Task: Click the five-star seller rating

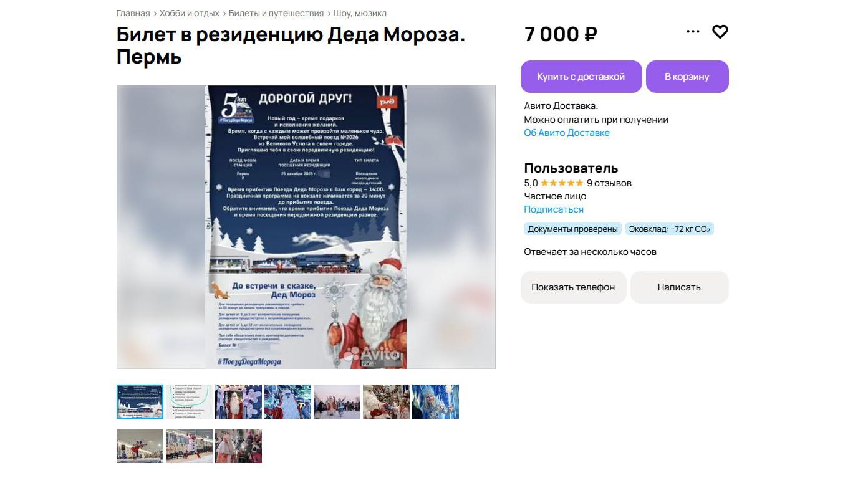Action: pos(562,183)
